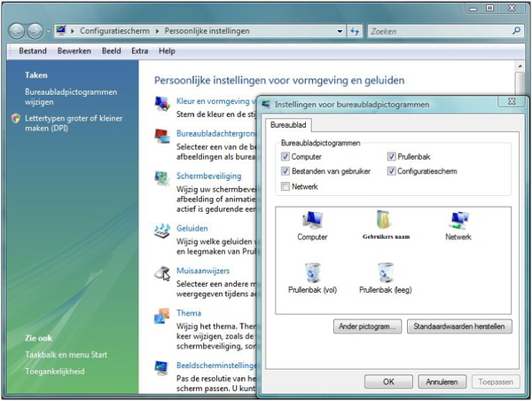
Task: Click the Schermbeveiliging icon
Action: click(x=162, y=178)
